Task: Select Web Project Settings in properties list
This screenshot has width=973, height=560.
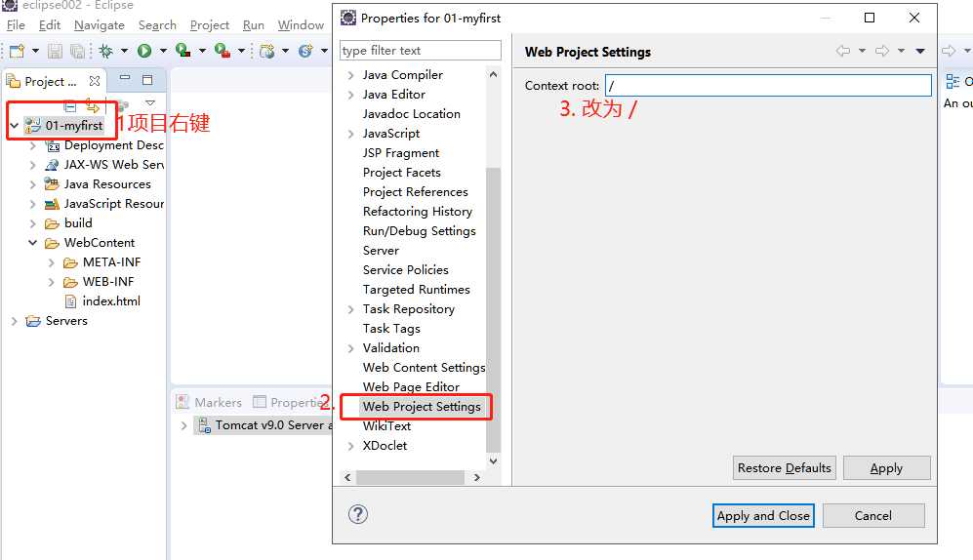Action: click(422, 407)
